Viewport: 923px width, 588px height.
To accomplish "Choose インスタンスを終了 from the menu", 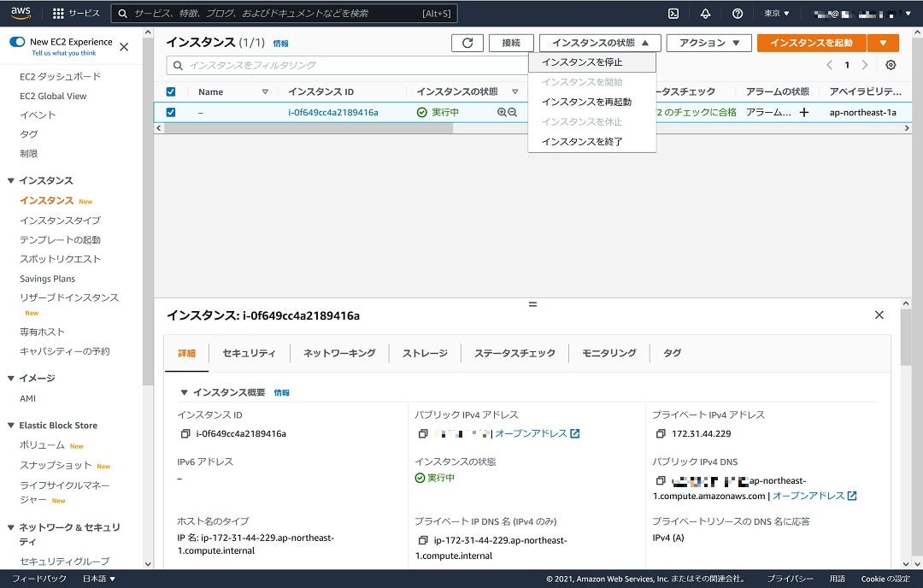I will pos(592,141).
